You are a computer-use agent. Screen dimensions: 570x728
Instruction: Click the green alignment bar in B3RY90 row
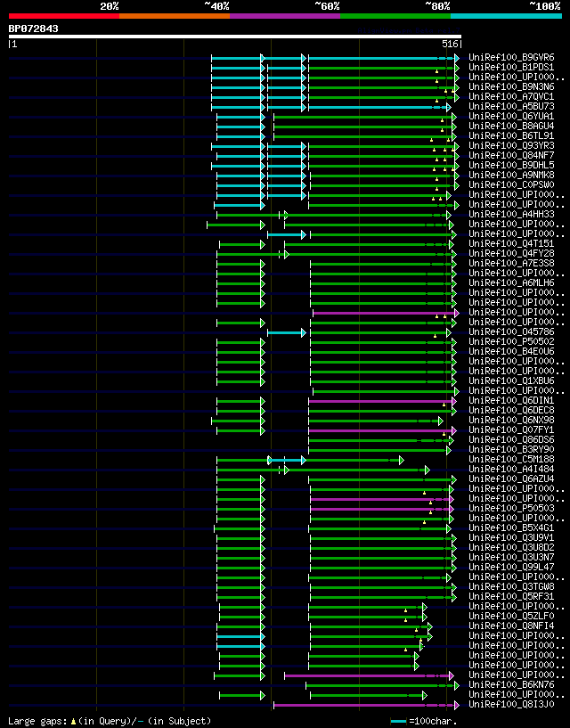click(378, 450)
